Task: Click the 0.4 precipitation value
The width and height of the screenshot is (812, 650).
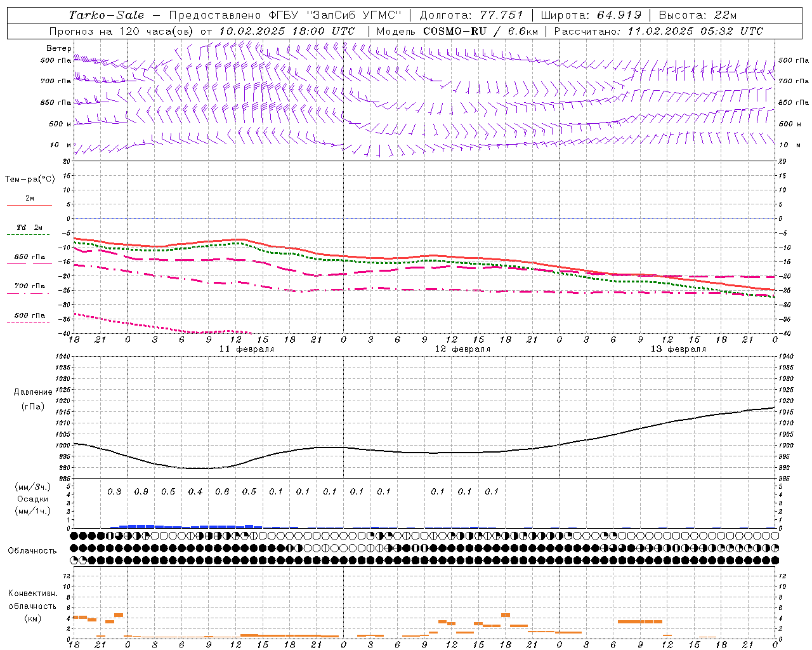Action: (x=195, y=491)
